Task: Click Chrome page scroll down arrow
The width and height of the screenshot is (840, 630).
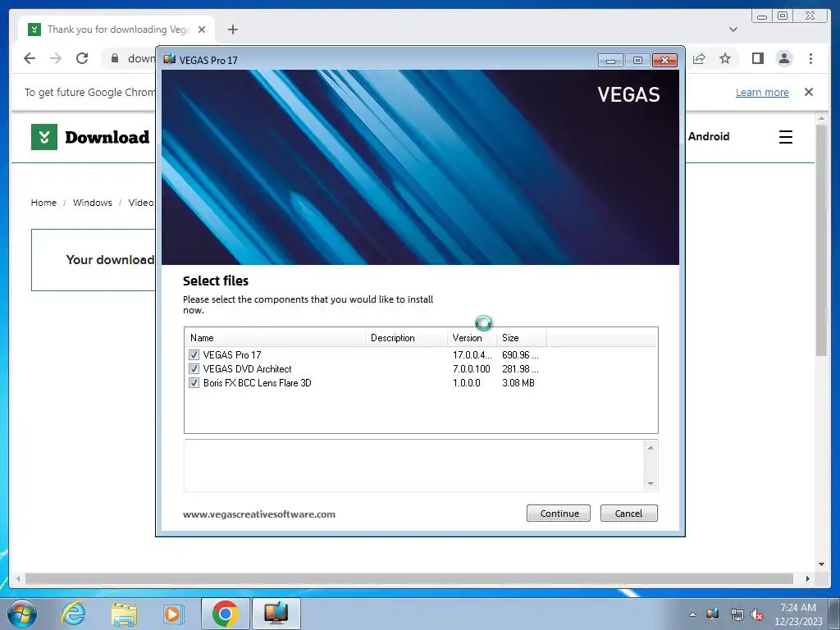Action: click(822, 564)
